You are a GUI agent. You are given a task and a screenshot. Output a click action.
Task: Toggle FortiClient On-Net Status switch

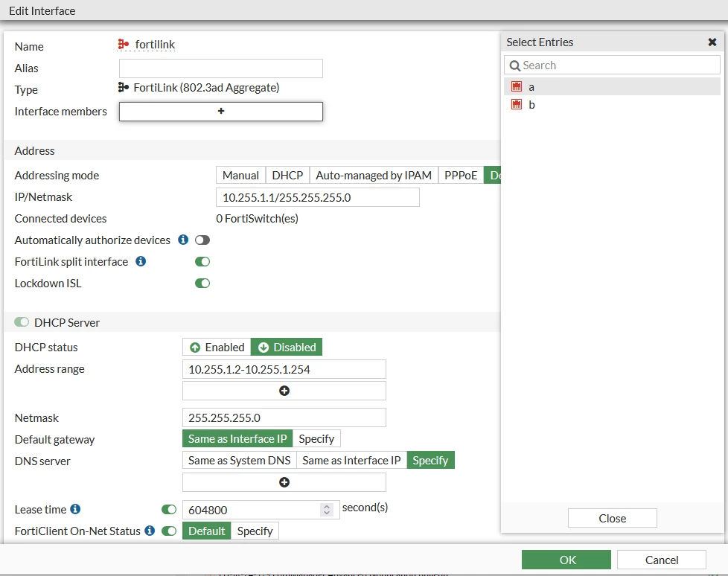click(x=169, y=531)
